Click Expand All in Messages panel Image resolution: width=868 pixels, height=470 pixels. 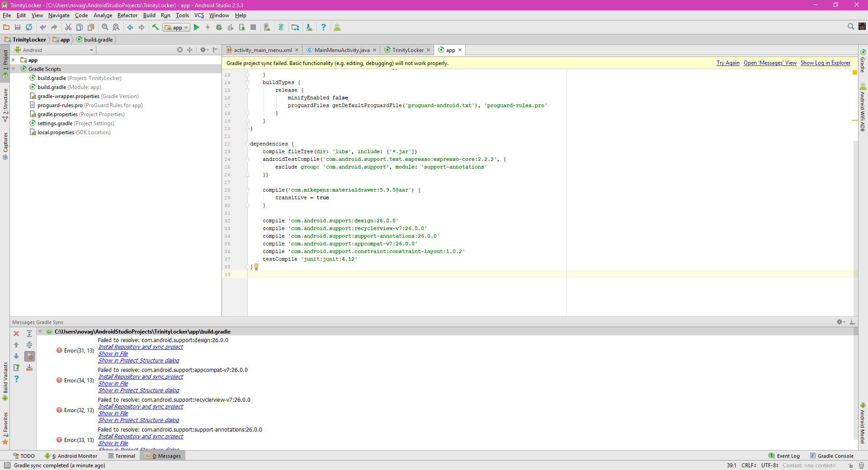(29, 334)
